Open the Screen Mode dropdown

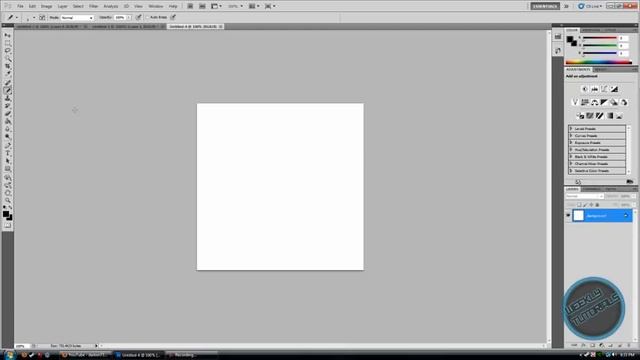[270, 6]
